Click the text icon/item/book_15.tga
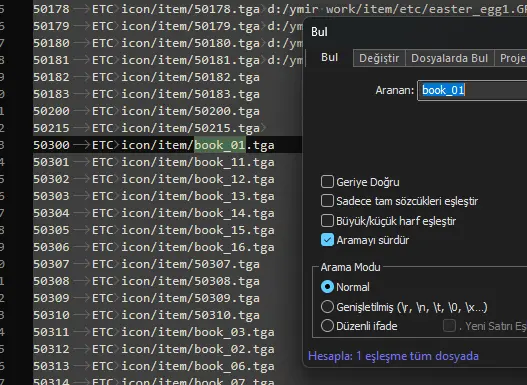Image resolution: width=527 pixels, height=385 pixels. pos(198,230)
